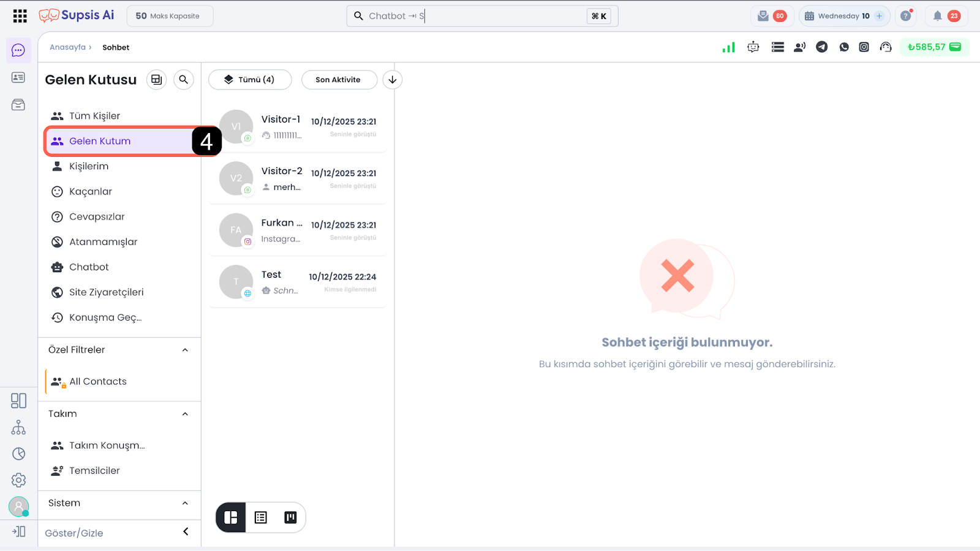This screenshot has width=980, height=551.
Task: Switch to split panel view
Action: (231, 518)
